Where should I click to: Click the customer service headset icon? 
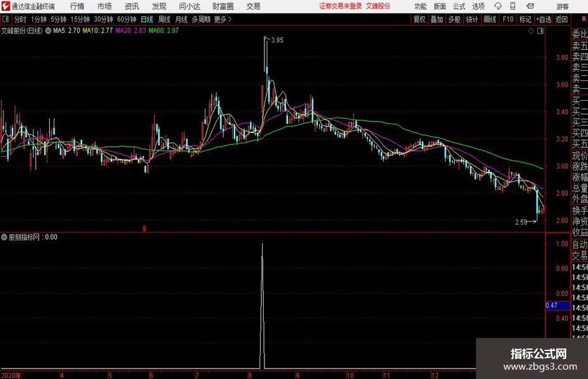pos(498,6)
